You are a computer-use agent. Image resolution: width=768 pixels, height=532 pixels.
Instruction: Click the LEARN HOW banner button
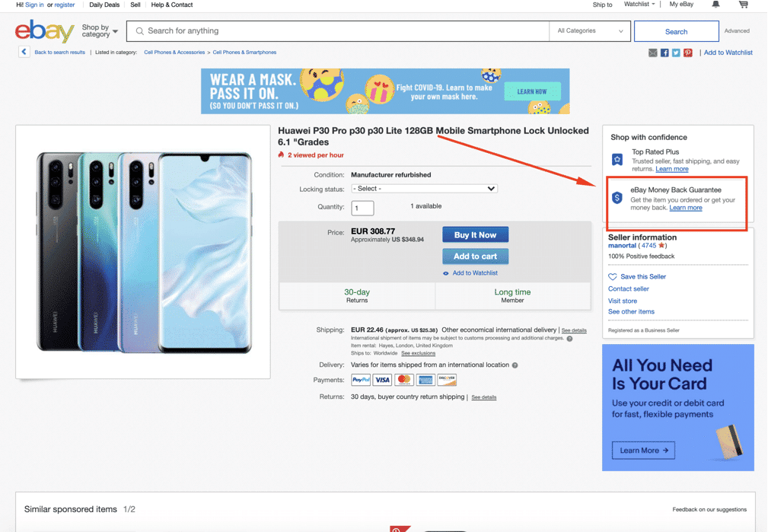pos(532,91)
